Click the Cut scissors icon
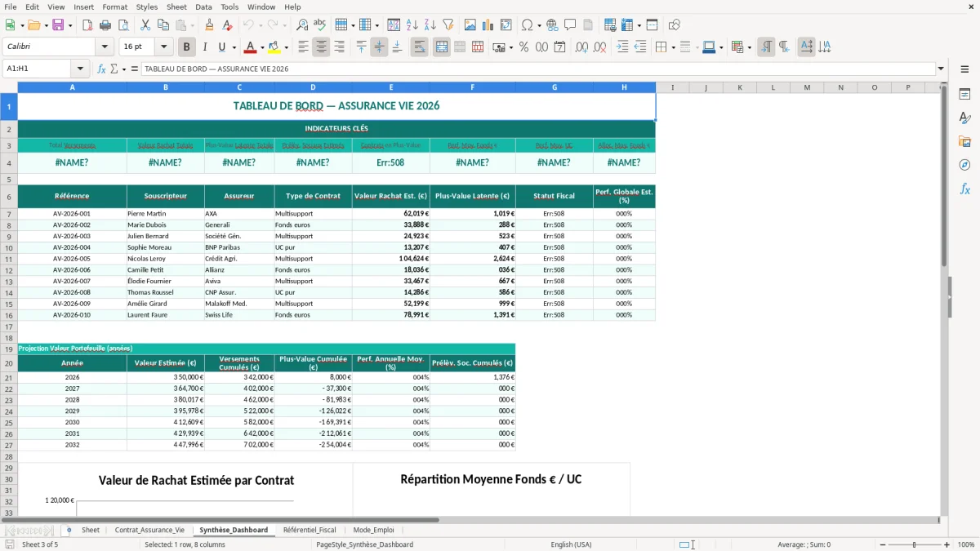Viewport: 980px width, 551px height. (x=145, y=25)
